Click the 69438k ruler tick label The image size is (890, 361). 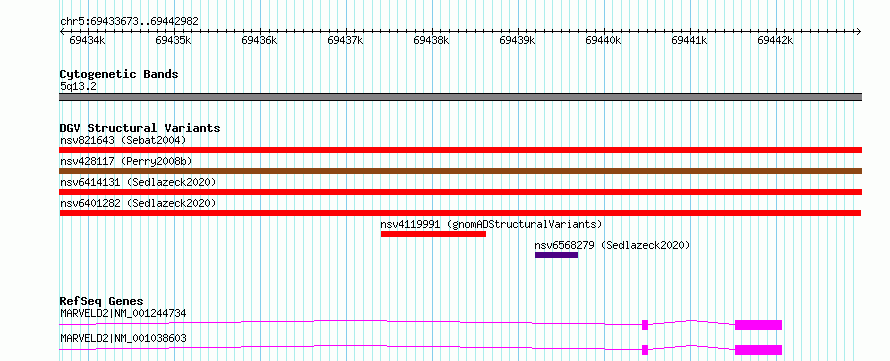pos(431,40)
